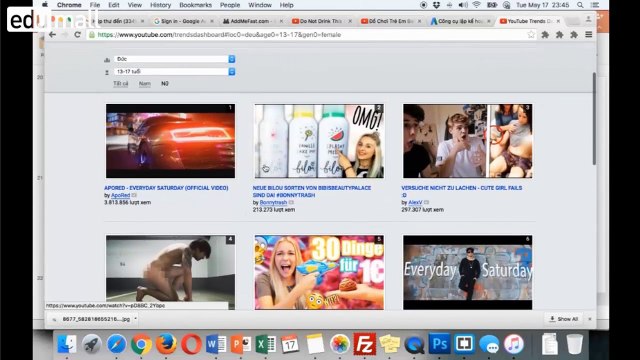This screenshot has width=640, height=360.
Task: Open ApoRed channel link
Action: coord(120,196)
